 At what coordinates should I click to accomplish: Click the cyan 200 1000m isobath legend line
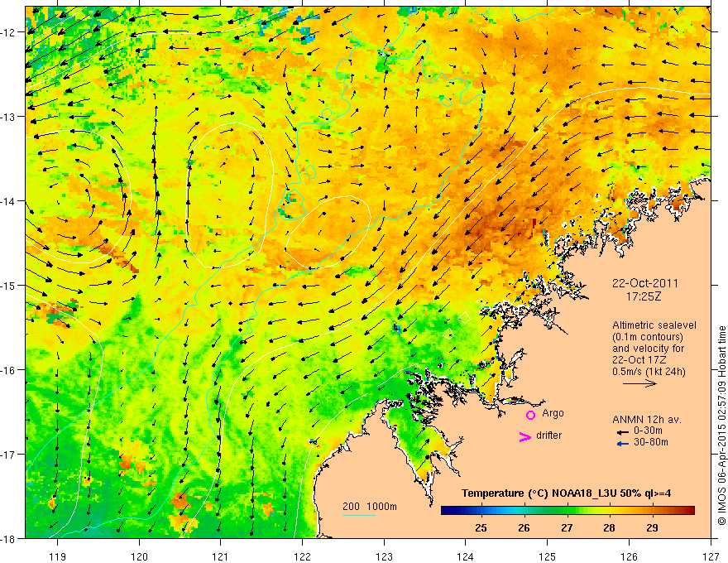click(359, 515)
